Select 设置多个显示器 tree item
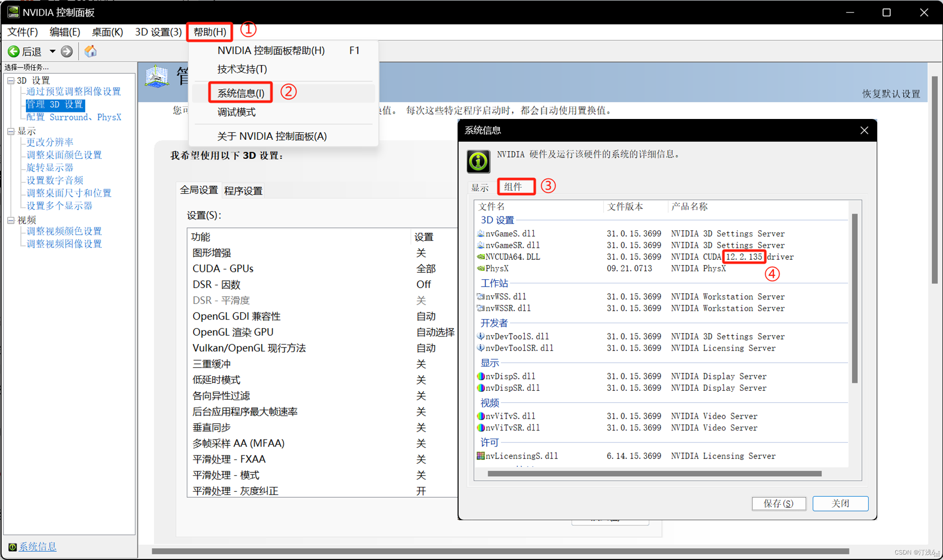943x560 pixels. [59, 206]
